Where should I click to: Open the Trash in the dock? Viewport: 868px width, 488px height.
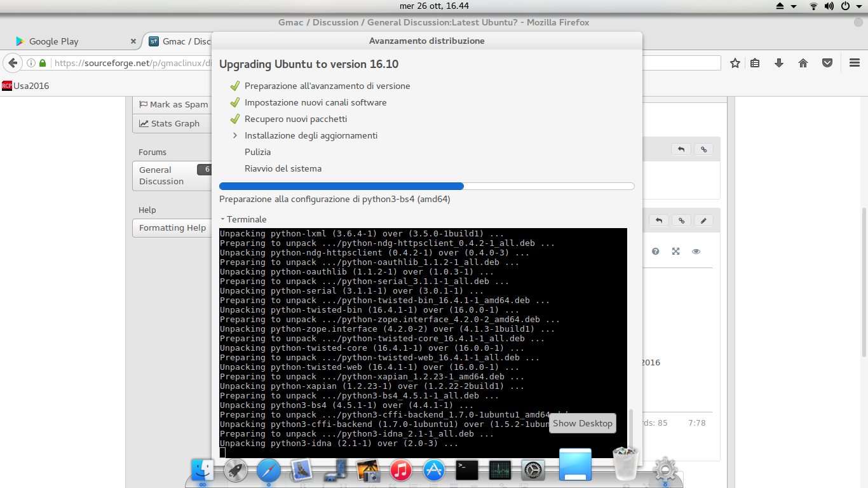(x=625, y=464)
